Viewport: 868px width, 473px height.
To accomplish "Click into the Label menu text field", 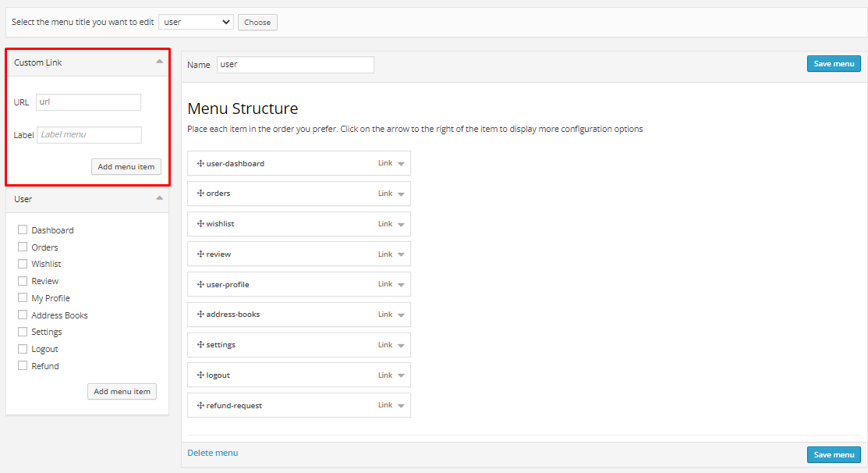I will click(89, 135).
